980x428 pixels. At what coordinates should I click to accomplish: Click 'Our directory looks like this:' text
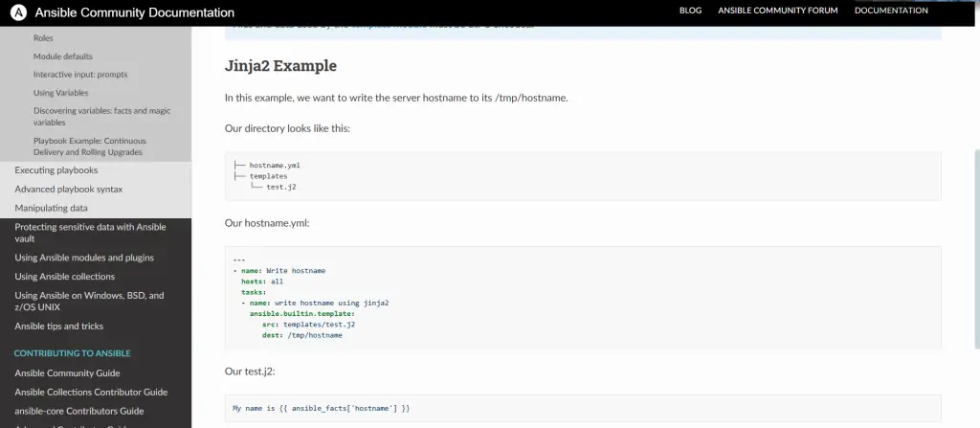click(x=287, y=129)
